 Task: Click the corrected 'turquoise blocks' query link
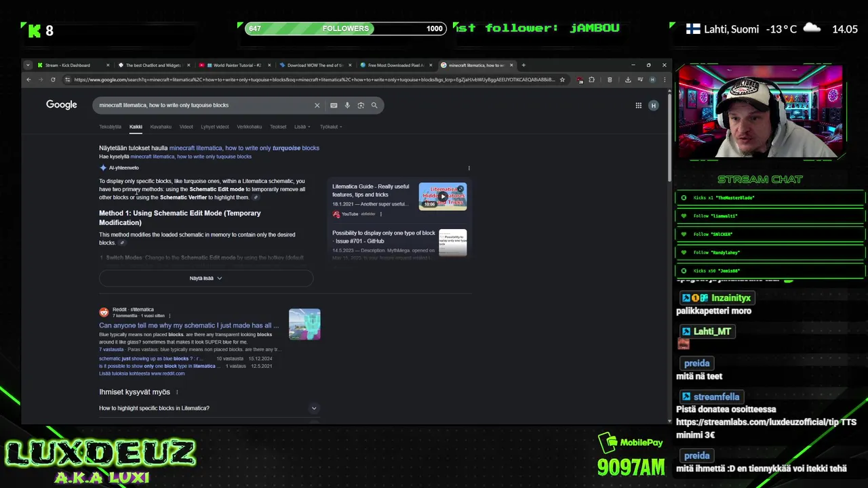click(244, 148)
